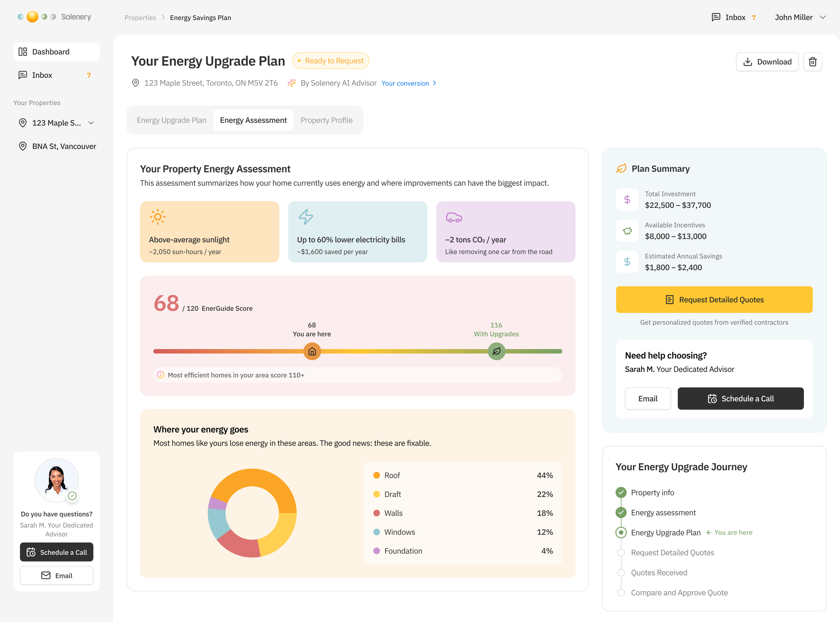Click the leaf upgrades marker on the score bar
This screenshot has height=622, width=840.
[x=496, y=351]
